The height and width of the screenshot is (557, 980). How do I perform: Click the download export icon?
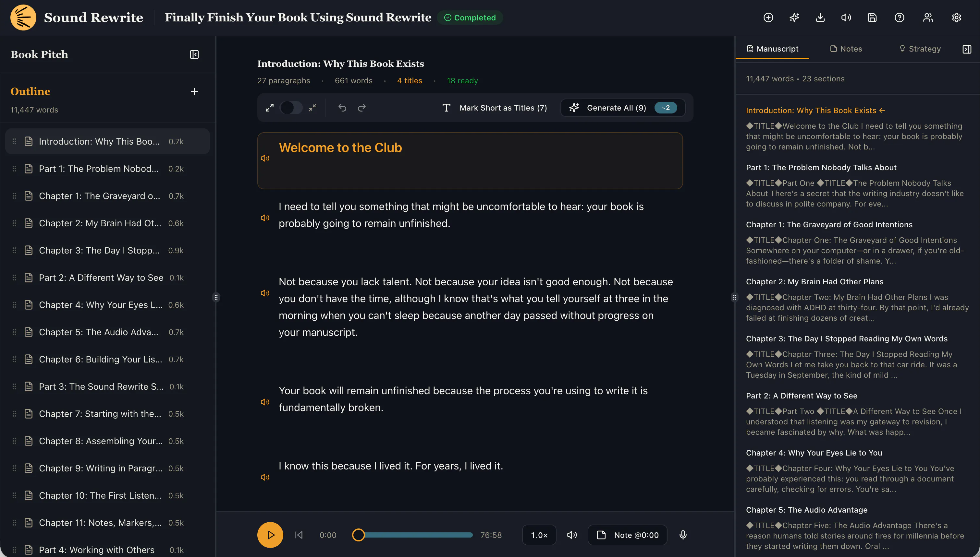coord(820,18)
